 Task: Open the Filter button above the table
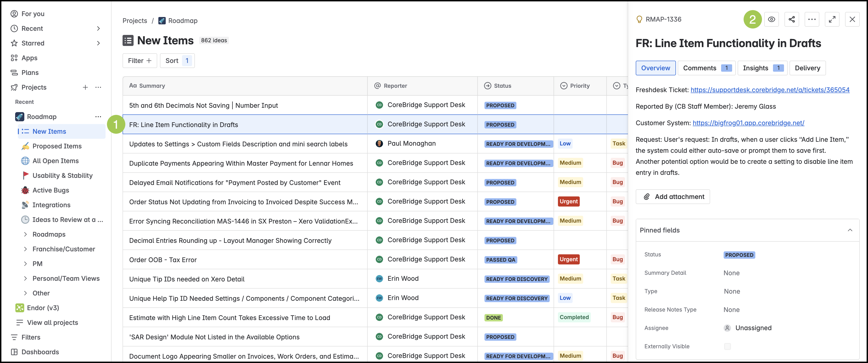[140, 61]
